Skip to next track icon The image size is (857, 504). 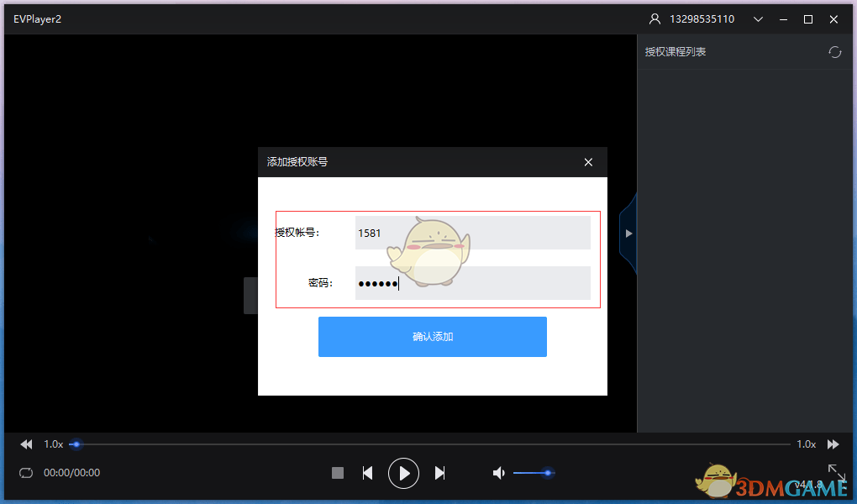439,473
